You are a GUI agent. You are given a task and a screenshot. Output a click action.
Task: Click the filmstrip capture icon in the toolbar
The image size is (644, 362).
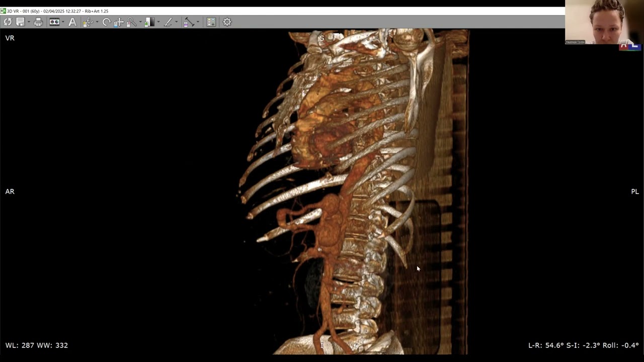coord(54,22)
